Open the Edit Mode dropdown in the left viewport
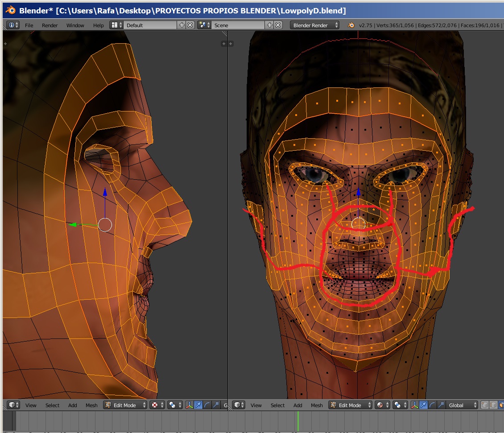Screen dimensions: 504x433 click(x=125, y=405)
